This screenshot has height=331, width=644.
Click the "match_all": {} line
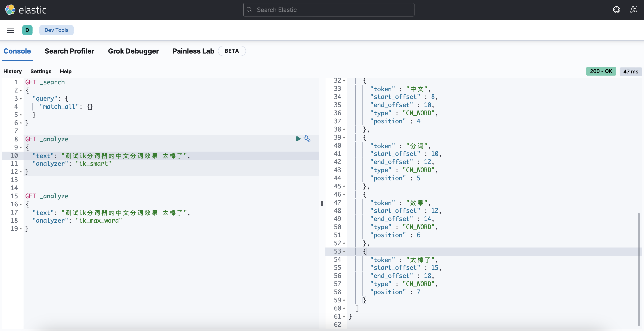click(67, 107)
